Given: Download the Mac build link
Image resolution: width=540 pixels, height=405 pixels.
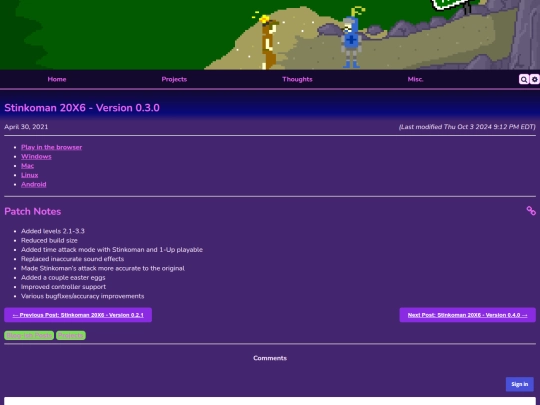Looking at the screenshot, I should [28, 166].
